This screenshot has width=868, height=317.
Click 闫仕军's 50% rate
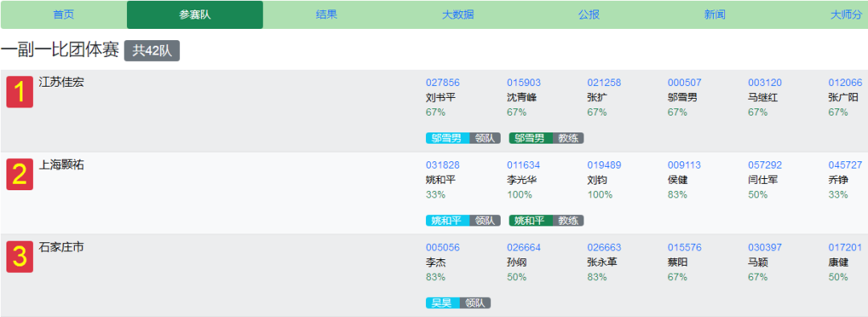click(x=758, y=195)
